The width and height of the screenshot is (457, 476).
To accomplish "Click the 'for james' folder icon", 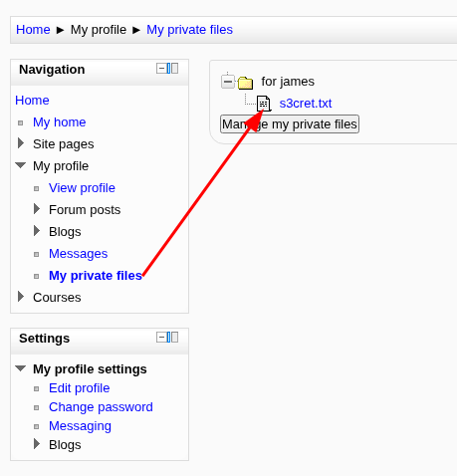I will click(245, 83).
